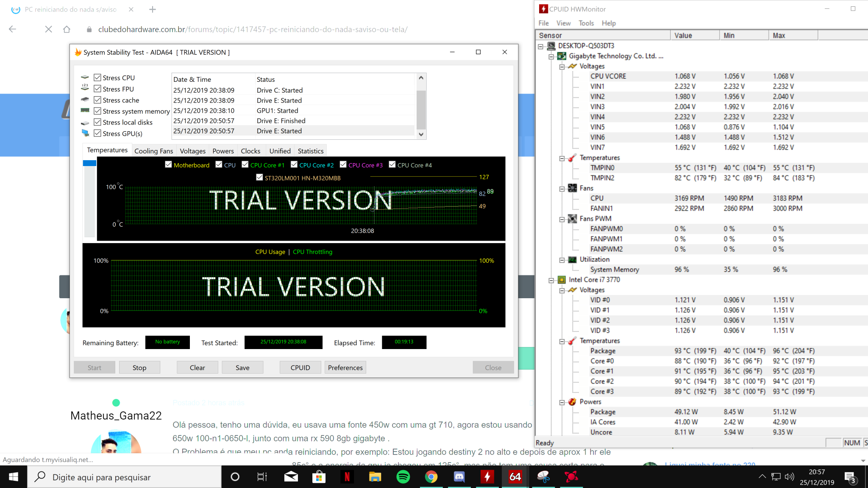Screen dimensions: 868x488
Task: Collapse the Intel Core i7 3770 node
Action: point(551,280)
